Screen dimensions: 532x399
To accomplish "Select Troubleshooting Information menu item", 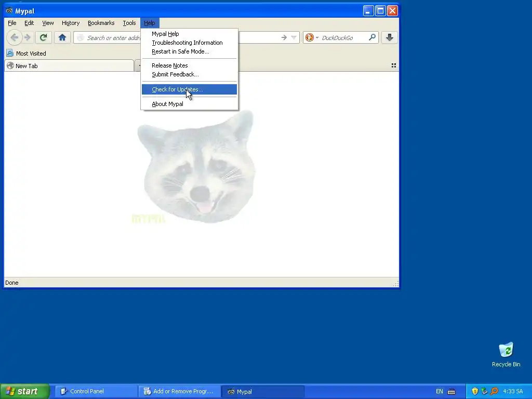I will 189,43.
